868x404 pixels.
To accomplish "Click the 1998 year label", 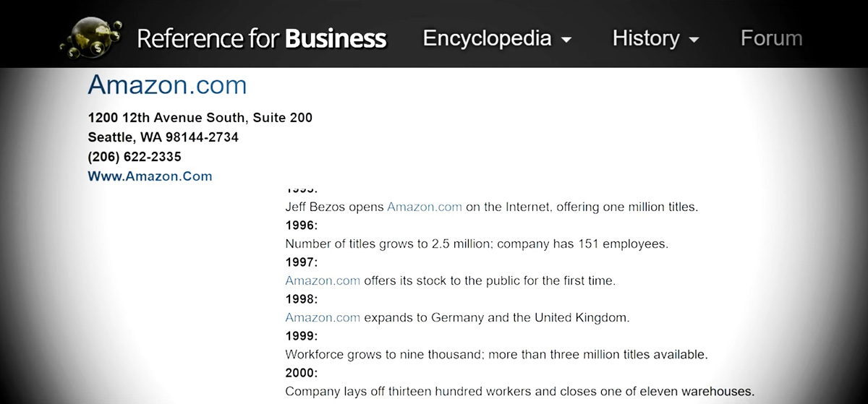I will [302, 299].
